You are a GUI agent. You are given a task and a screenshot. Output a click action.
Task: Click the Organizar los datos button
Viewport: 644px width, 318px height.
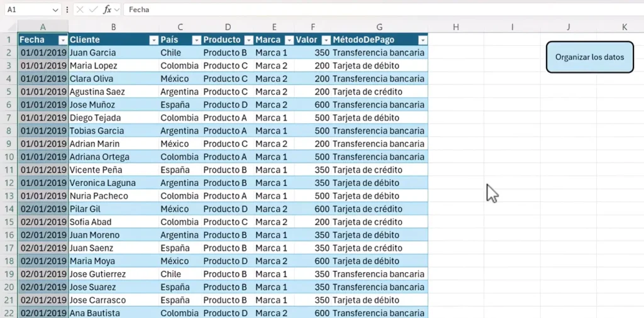coord(590,57)
